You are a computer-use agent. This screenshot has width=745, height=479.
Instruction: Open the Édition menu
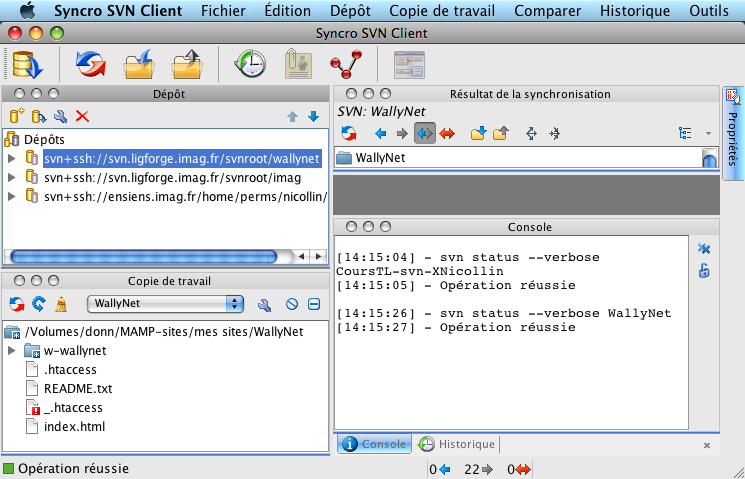click(x=287, y=10)
